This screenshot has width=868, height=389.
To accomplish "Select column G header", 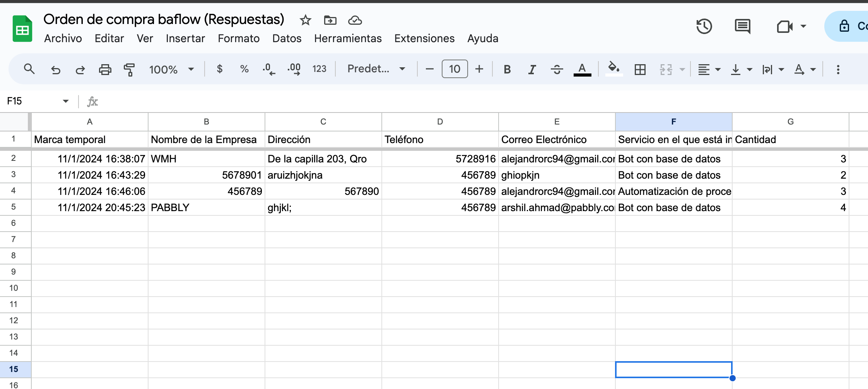I will point(791,122).
